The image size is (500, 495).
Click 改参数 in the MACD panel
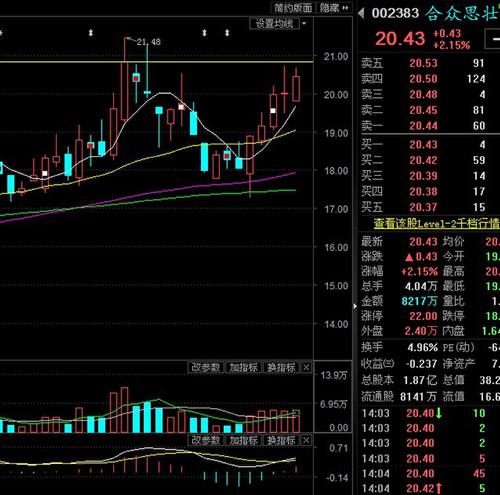point(206,440)
